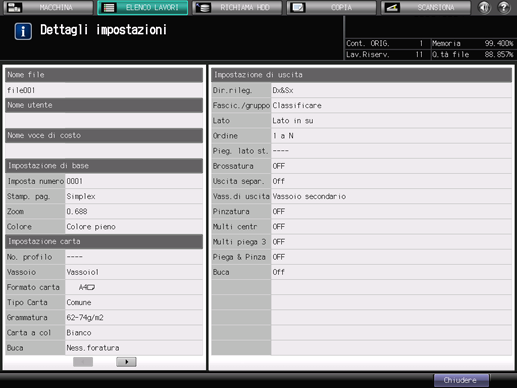This screenshot has width=517, height=388.
Task: Click the 'Nome utente' header
Action: pyautogui.click(x=104, y=105)
